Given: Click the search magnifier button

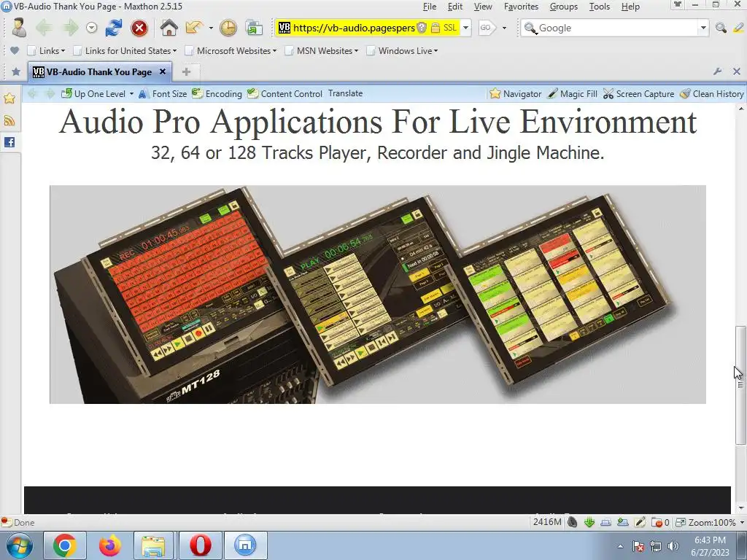Looking at the screenshot, I should (x=721, y=28).
